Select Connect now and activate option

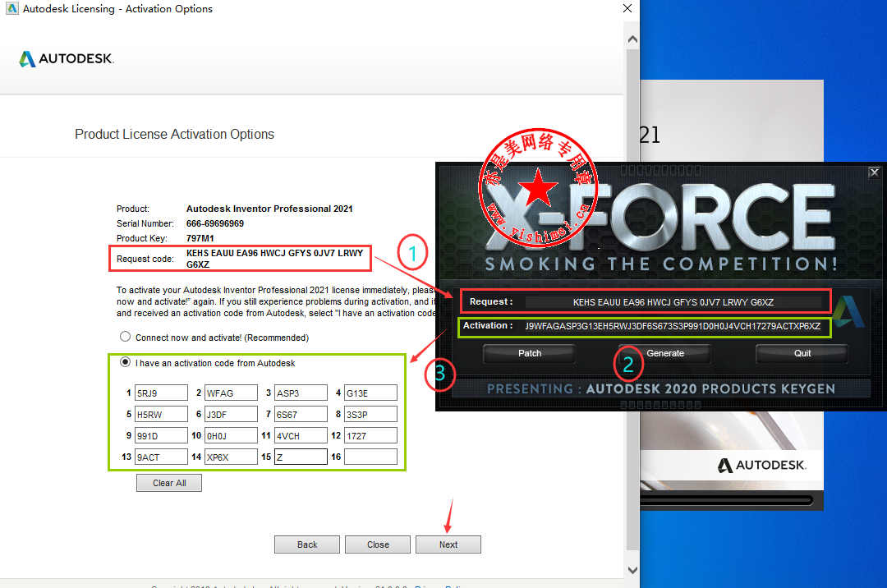pos(125,337)
